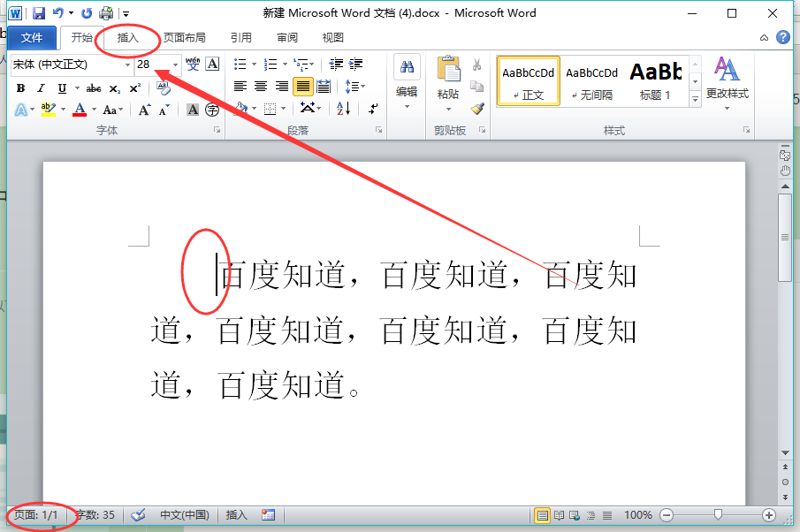
Task: Show or hide paragraph marks
Action: 373,108
